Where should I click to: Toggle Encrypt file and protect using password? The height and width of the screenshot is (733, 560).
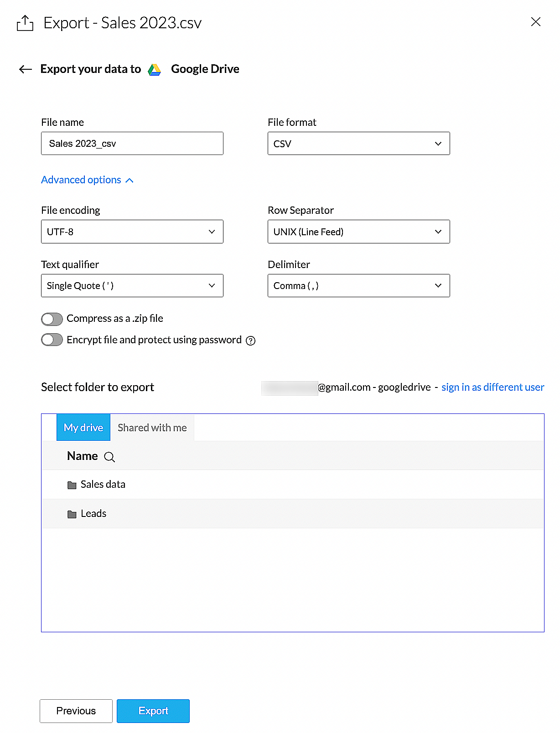52,340
